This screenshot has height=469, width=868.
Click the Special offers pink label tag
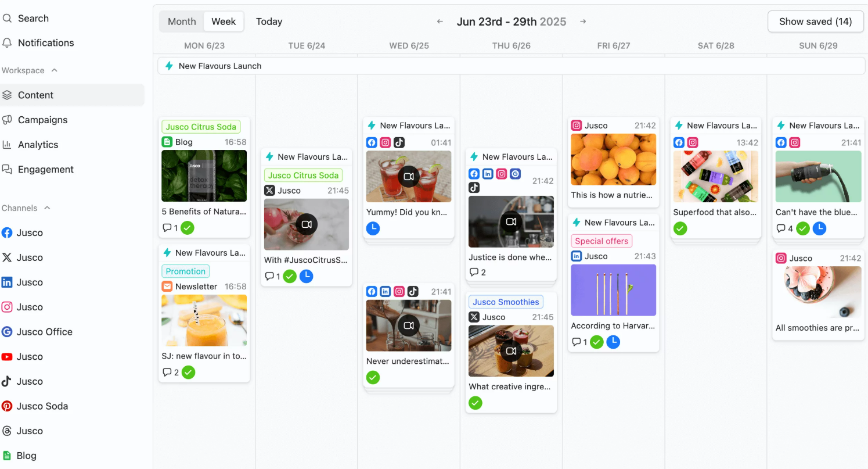point(602,241)
